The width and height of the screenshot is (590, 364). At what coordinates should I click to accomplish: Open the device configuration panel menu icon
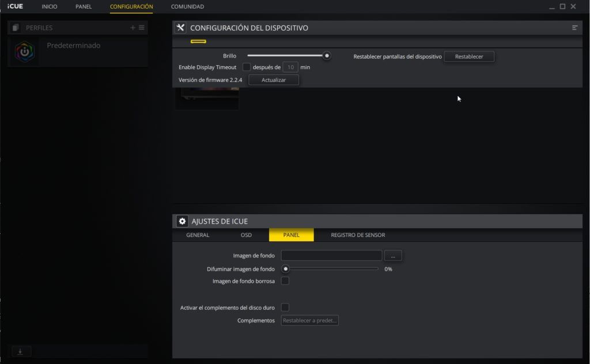click(574, 28)
